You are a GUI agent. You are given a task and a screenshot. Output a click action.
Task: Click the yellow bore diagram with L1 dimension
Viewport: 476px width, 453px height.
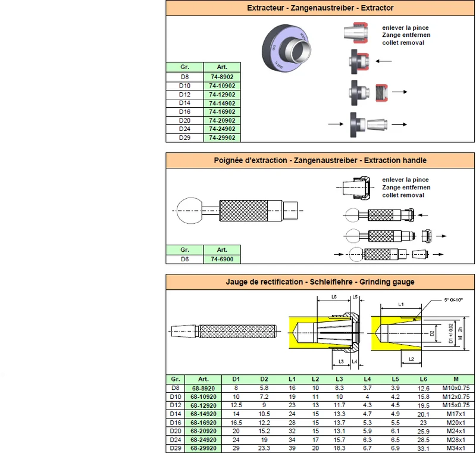[x=419, y=332]
